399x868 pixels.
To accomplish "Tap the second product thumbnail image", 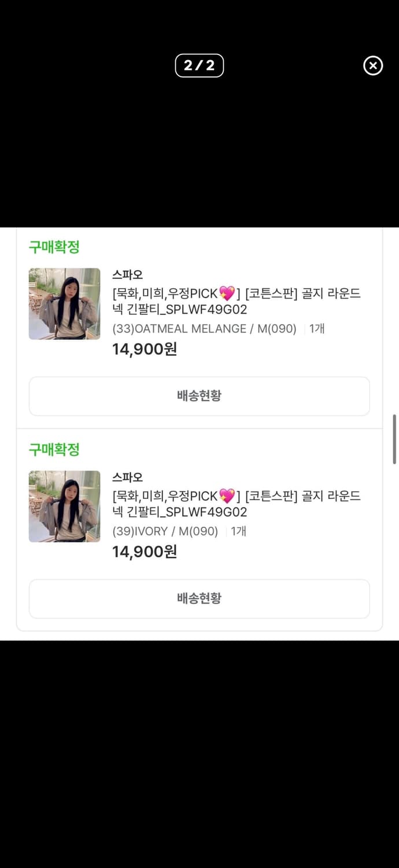I will click(64, 506).
